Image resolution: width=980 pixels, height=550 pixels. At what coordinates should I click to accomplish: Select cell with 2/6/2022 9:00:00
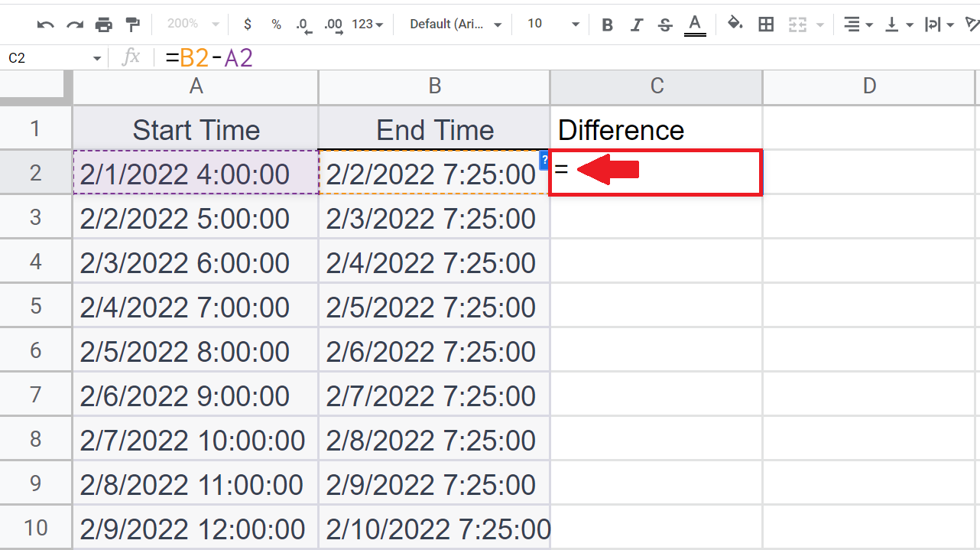tap(196, 394)
